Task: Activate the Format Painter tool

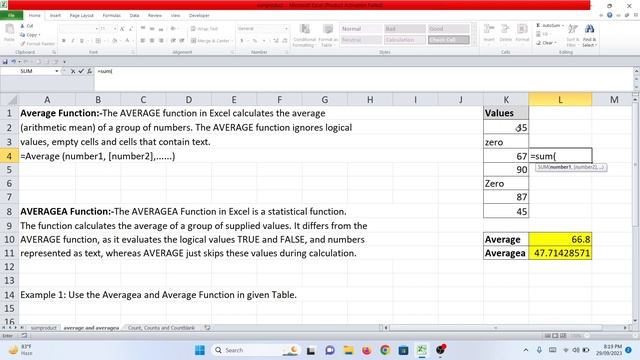Action: (x=37, y=44)
